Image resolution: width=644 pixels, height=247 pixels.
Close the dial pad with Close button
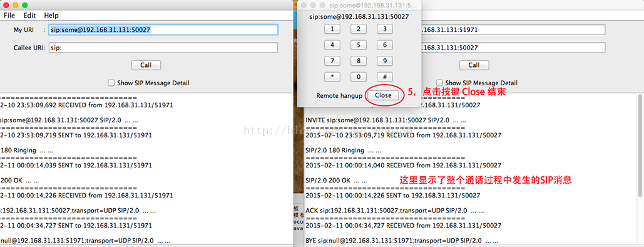(383, 95)
